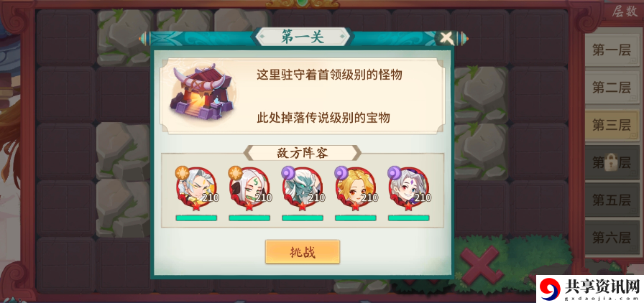Screen dimensions: 644x303
Task: Click the purple faction badge on last enemy
Action: pos(395,172)
